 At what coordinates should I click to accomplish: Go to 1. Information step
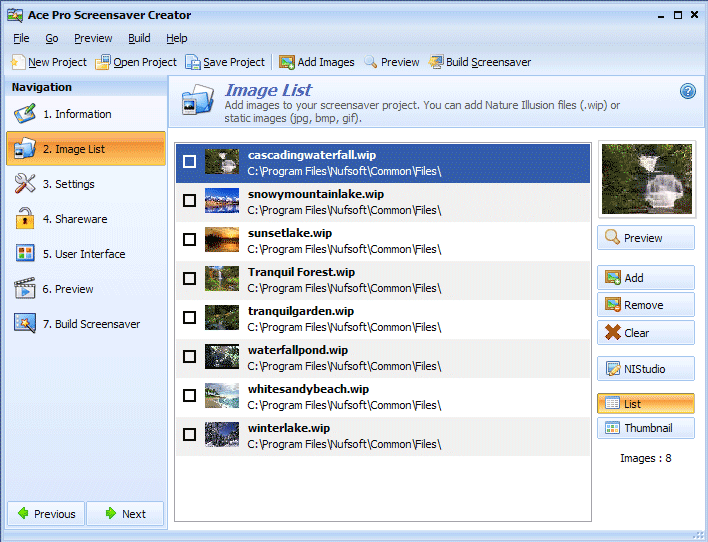click(86, 114)
